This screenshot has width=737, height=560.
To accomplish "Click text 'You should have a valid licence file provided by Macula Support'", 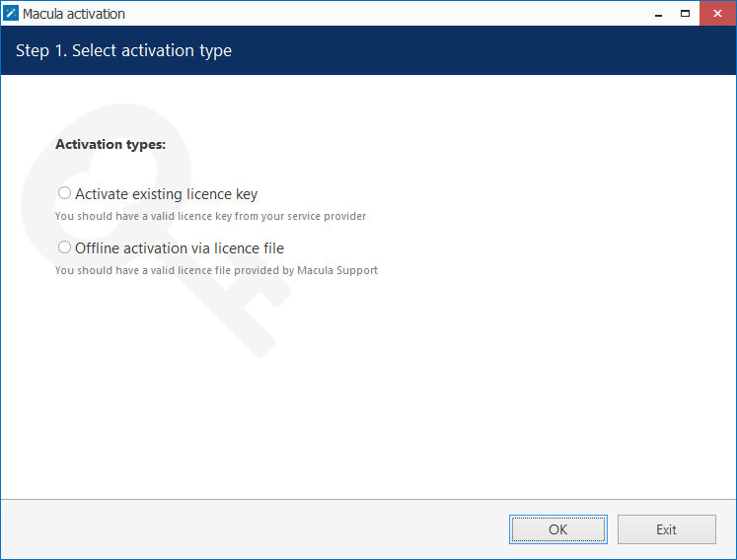I will coord(216,270).
